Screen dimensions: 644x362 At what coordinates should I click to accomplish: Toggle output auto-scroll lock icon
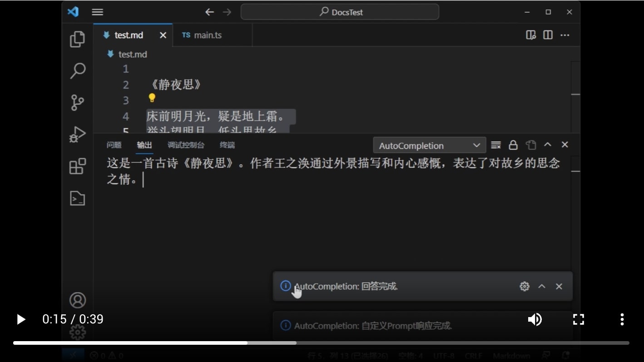(513, 145)
